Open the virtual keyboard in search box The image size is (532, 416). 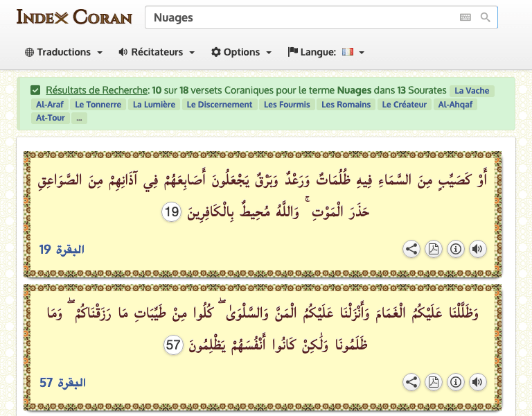coord(465,17)
